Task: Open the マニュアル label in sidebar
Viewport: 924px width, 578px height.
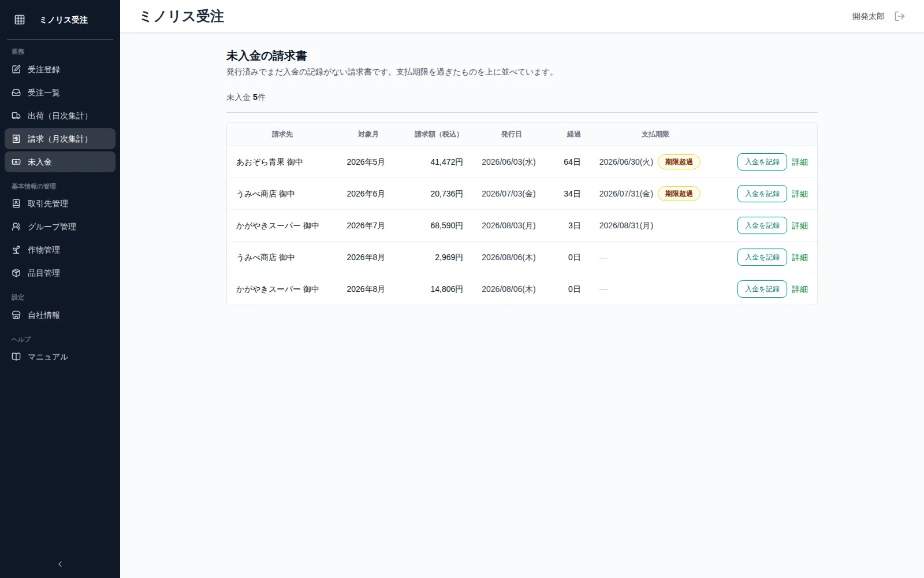Action: [48, 357]
